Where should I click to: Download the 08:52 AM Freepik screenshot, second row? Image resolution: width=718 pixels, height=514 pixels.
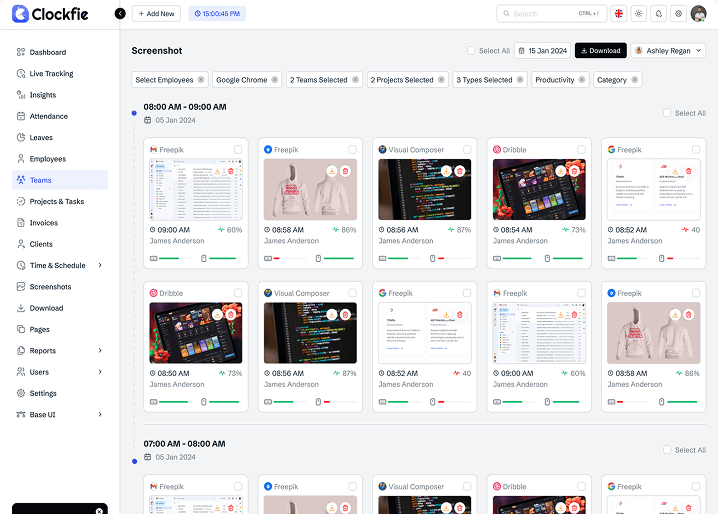(446, 315)
